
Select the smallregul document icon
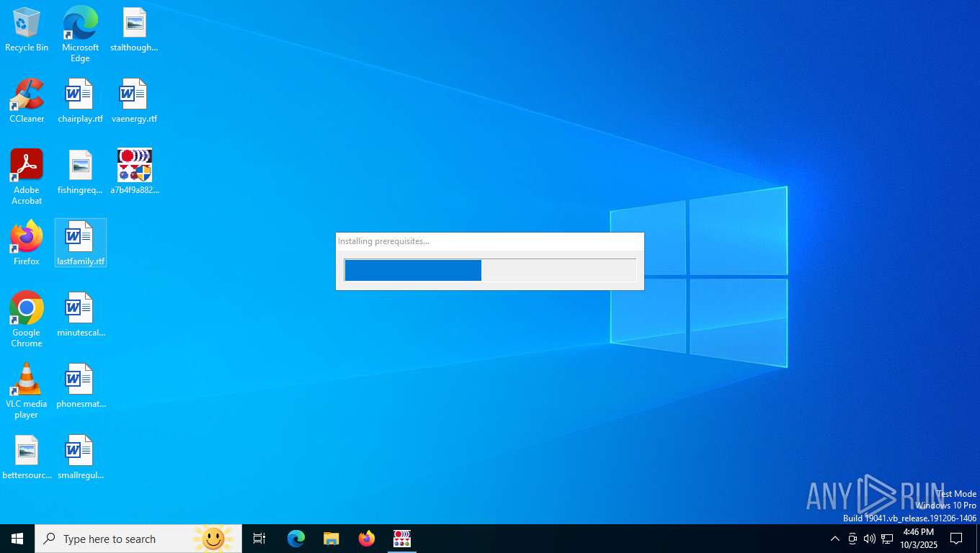pyautogui.click(x=80, y=458)
